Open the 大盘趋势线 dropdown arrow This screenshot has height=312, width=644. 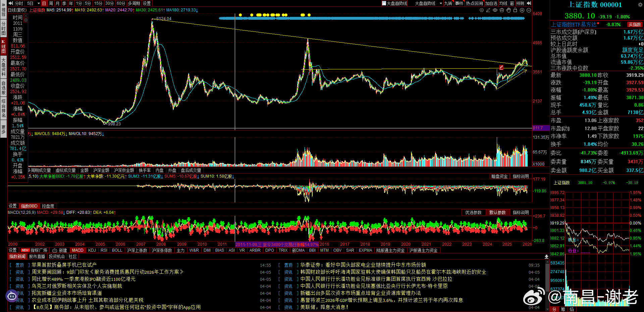[441, 3]
